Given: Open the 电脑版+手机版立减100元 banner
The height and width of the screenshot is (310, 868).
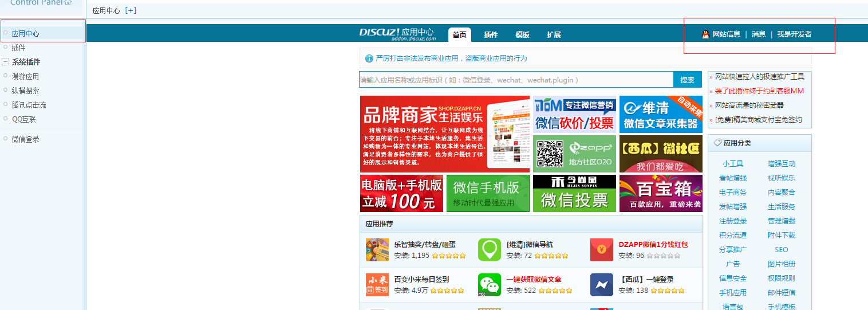Looking at the screenshot, I should click(401, 193).
